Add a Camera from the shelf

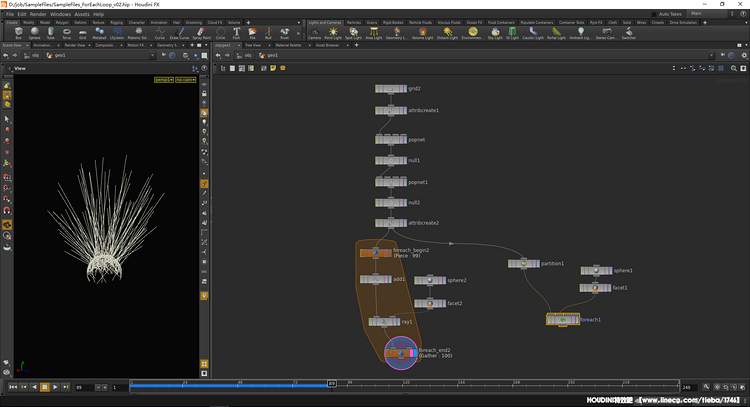(x=314, y=33)
